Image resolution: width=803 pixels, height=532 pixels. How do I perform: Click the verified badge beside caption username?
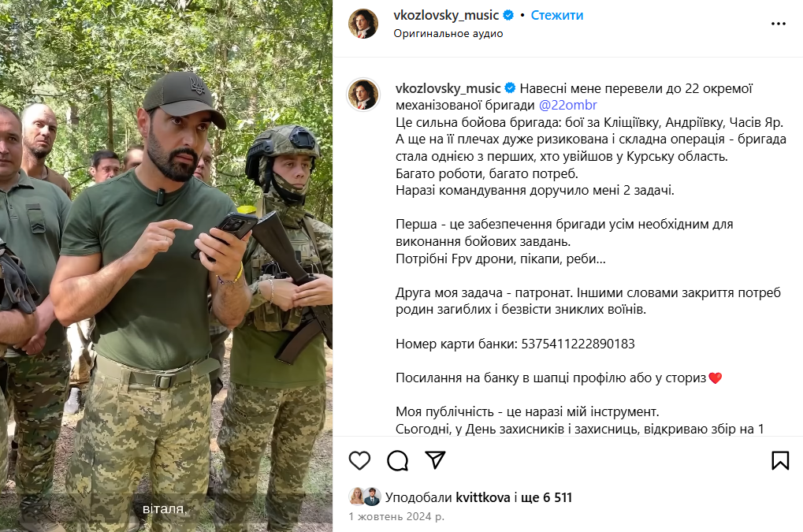(x=510, y=88)
